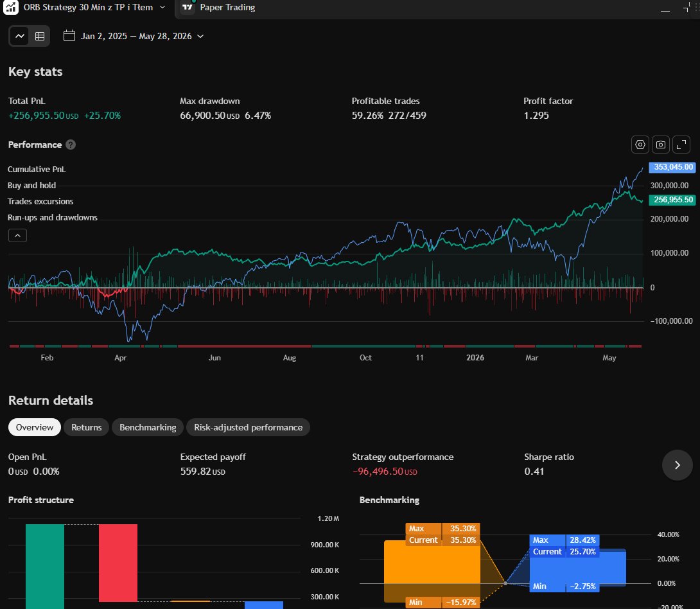Expand the performance chart to fullscreen
This screenshot has height=609, width=700.
coord(681,145)
